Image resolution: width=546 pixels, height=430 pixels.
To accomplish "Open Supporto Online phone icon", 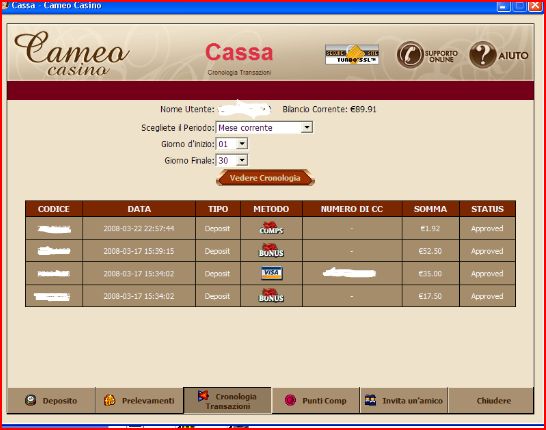I will point(410,55).
